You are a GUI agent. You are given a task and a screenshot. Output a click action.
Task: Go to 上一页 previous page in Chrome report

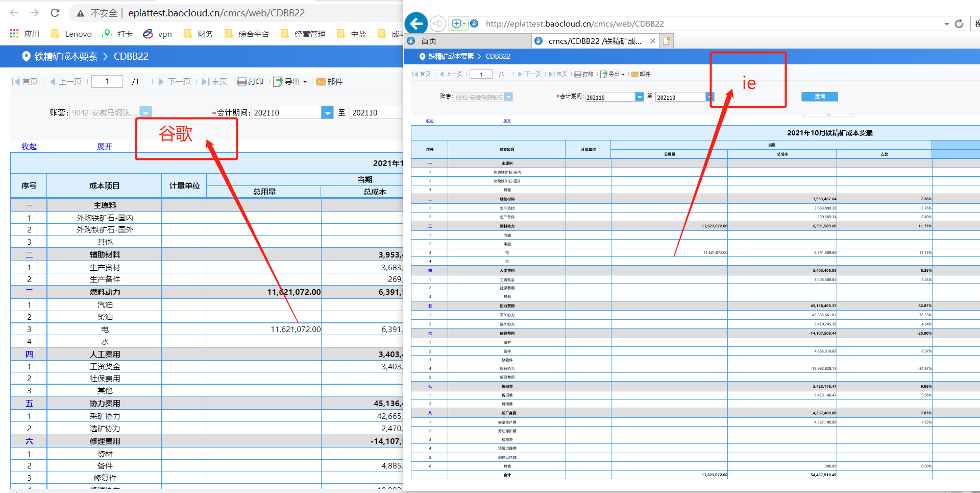pyautogui.click(x=65, y=81)
